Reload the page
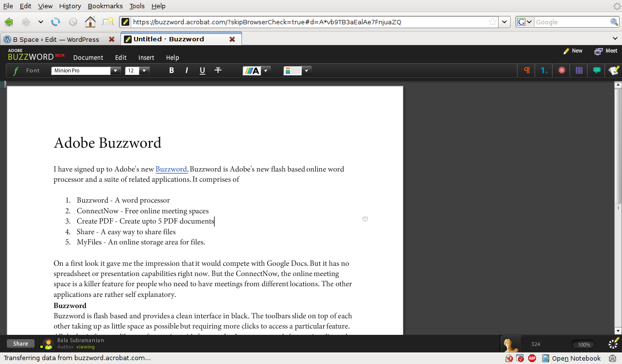 (x=56, y=22)
